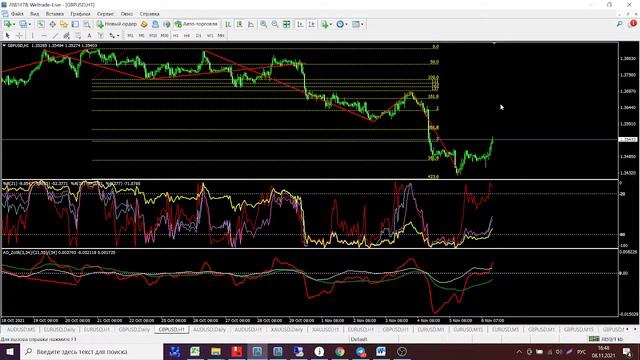The width and height of the screenshot is (640, 360).
Task: Switch timeframe to M1
Action: tap(130, 36)
